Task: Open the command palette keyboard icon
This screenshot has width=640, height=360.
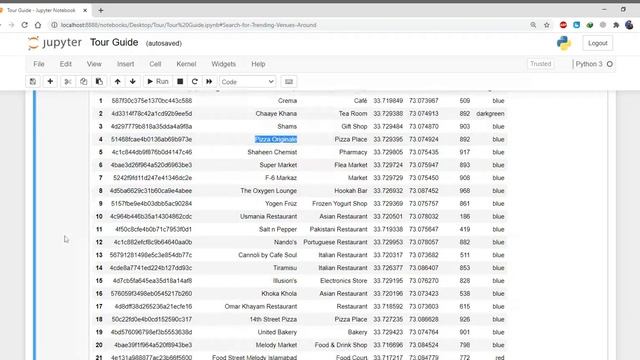Action: 289,82
